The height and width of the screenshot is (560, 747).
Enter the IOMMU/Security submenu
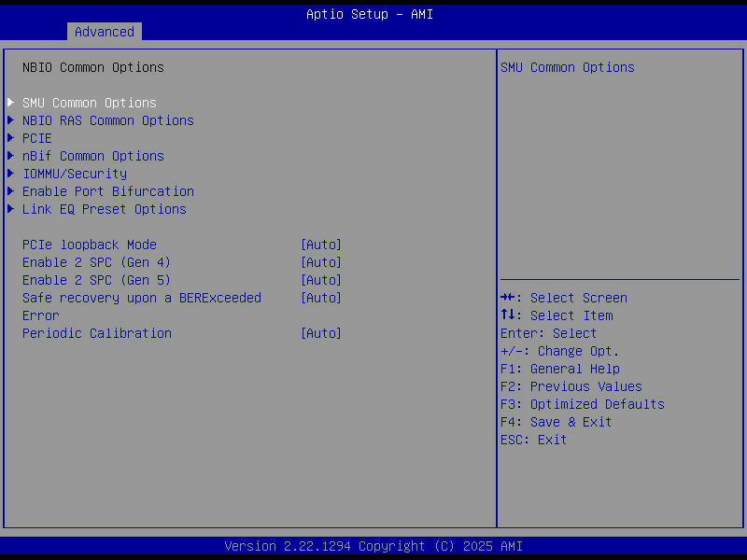point(74,174)
